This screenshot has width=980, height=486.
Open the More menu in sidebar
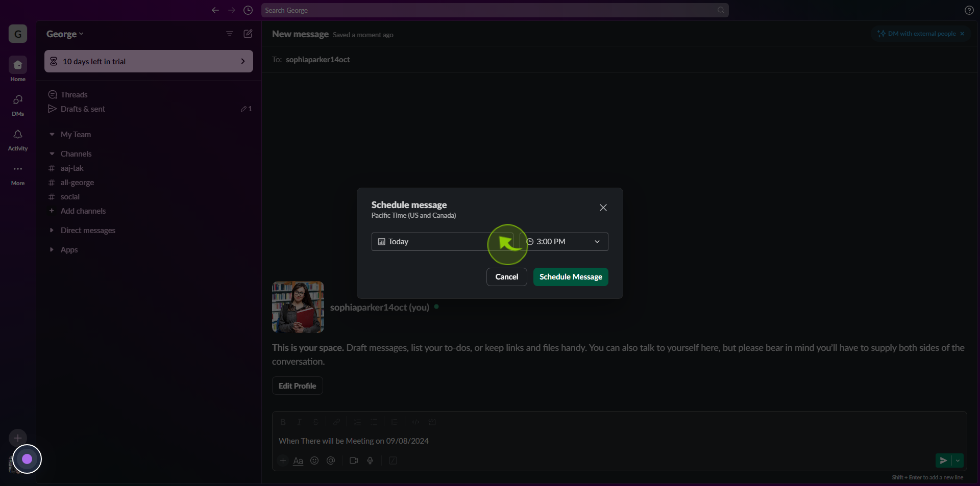18,174
